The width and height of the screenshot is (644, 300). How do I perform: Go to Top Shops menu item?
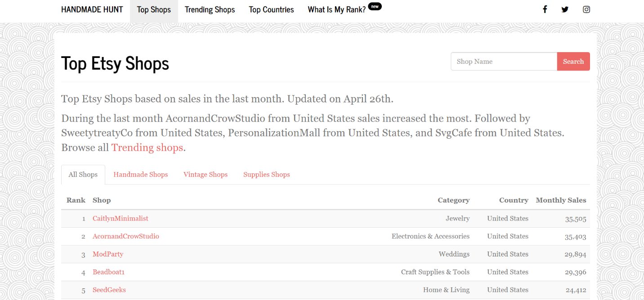(154, 9)
